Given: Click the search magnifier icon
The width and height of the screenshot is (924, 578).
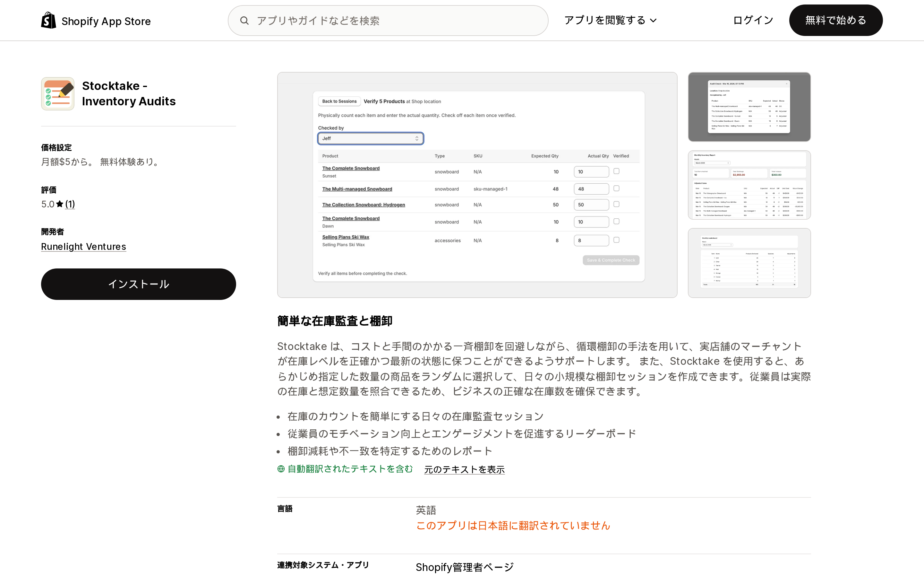Looking at the screenshot, I should click(244, 21).
